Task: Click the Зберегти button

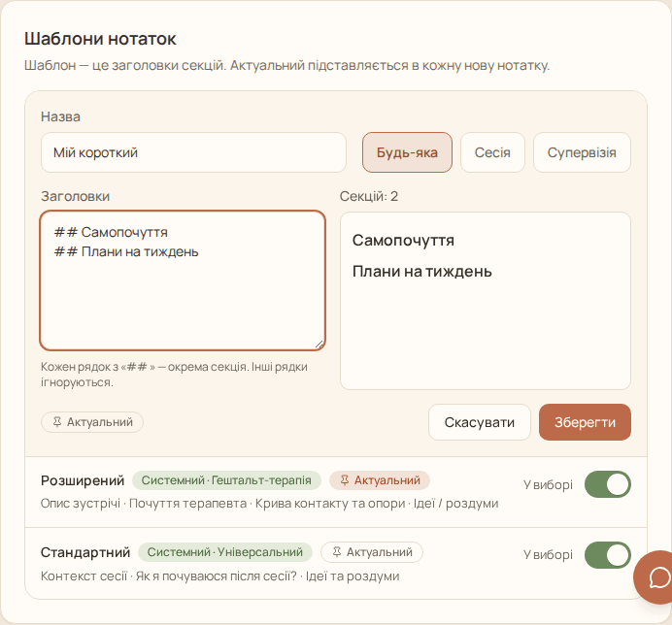Action: click(x=585, y=422)
